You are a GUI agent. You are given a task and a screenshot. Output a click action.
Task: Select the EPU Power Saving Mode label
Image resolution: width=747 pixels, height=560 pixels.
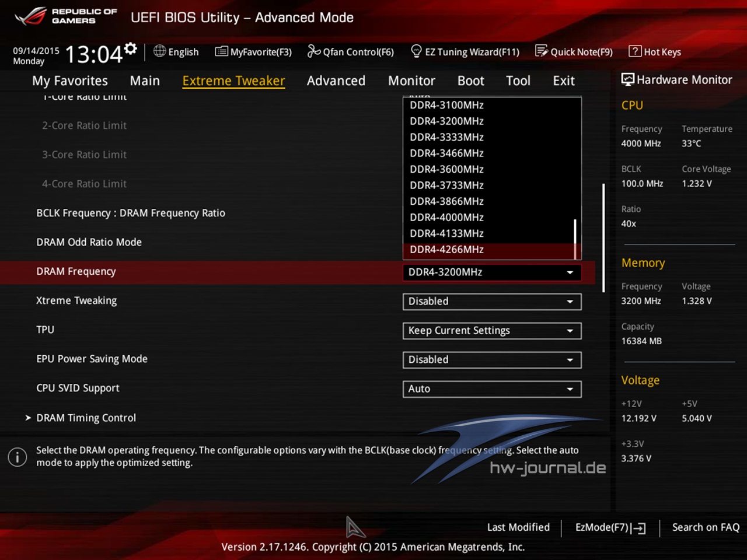tap(92, 359)
